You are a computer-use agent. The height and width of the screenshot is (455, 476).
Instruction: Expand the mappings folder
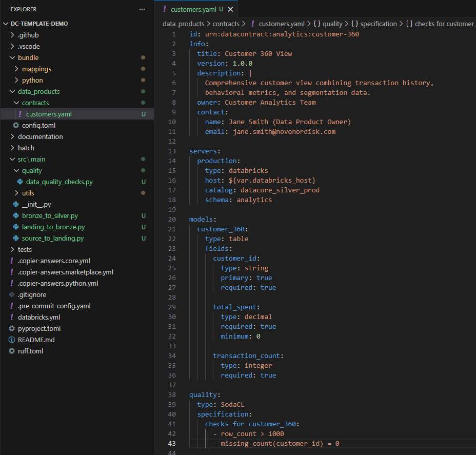pyautogui.click(x=16, y=69)
